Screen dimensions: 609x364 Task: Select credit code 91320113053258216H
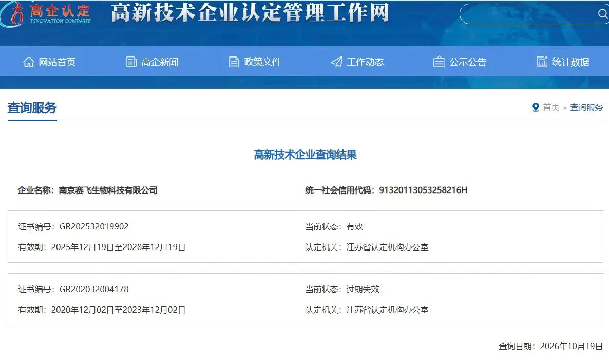423,190
